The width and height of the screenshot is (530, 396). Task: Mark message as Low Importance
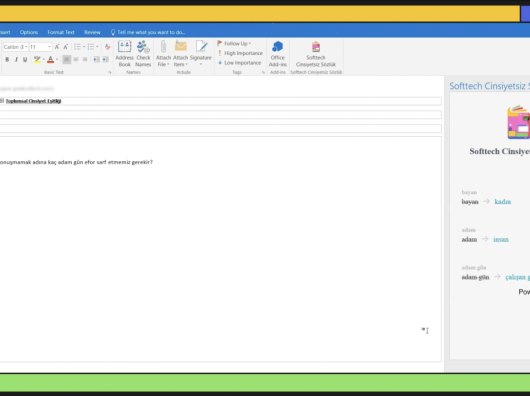[x=240, y=63]
